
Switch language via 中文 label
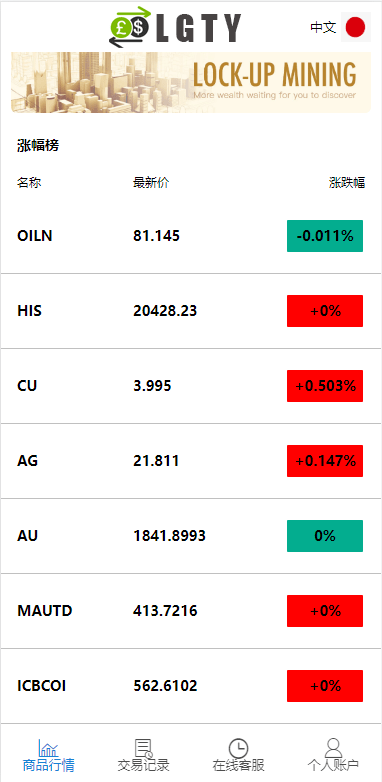tap(323, 27)
